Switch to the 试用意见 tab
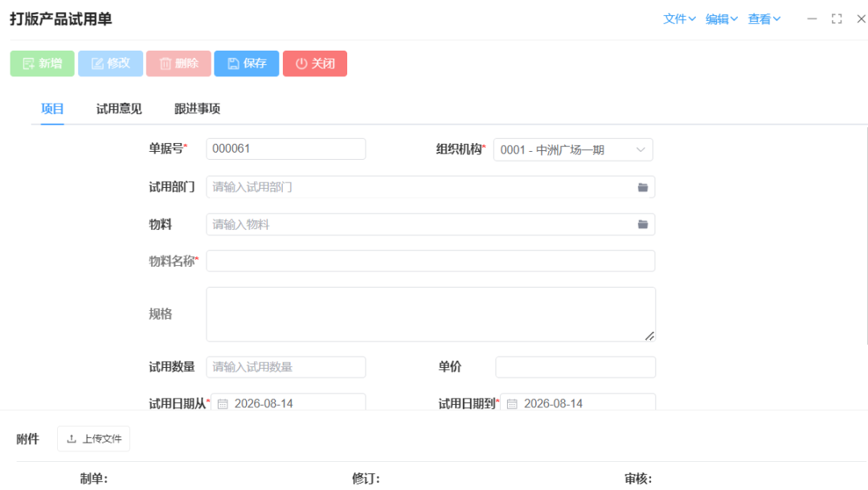 119,108
